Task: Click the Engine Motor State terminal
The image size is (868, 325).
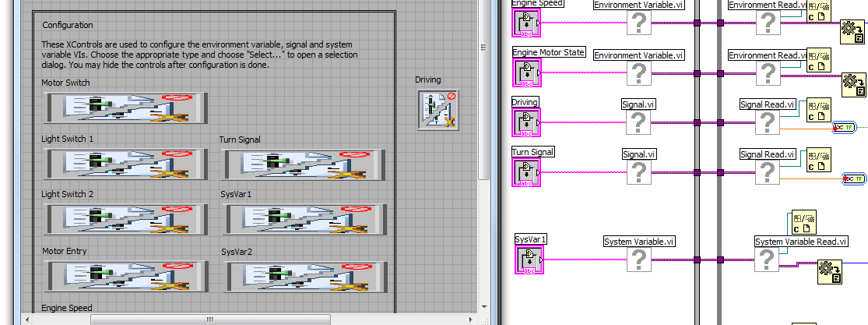Action: pyautogui.click(x=526, y=72)
